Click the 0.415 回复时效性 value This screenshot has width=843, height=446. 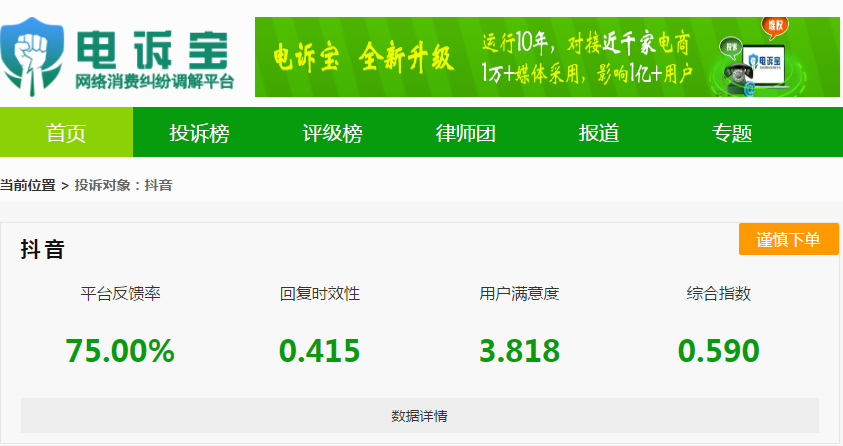(319, 351)
